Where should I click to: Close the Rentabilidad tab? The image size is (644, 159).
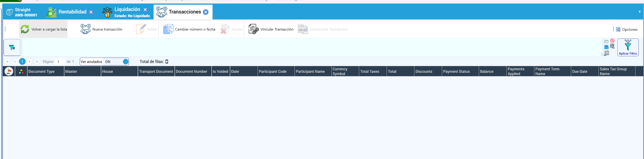[91, 12]
